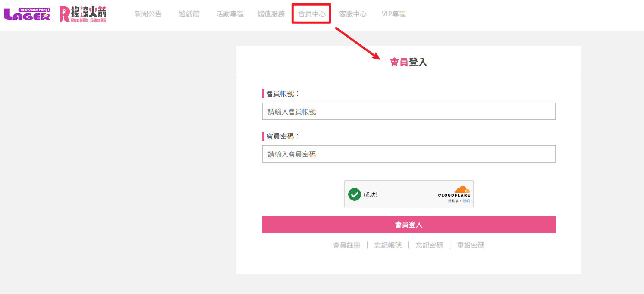Click the purple Lager logo

point(27,14)
